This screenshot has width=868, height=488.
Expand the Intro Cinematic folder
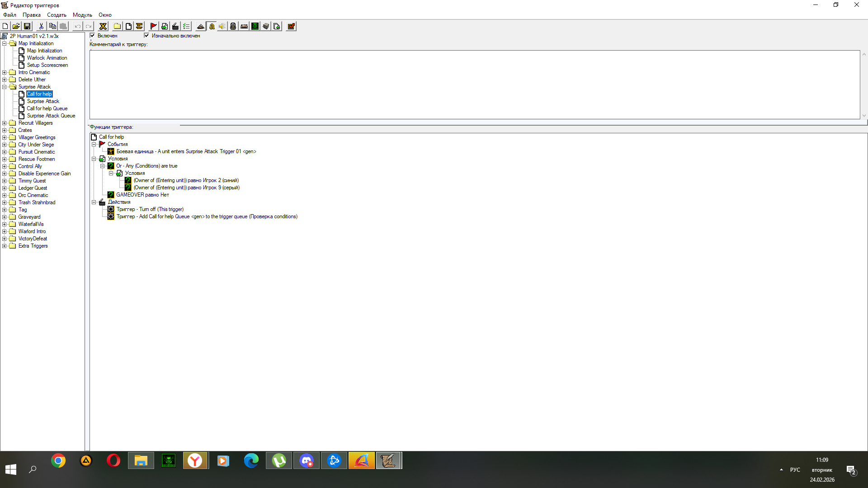click(x=5, y=72)
